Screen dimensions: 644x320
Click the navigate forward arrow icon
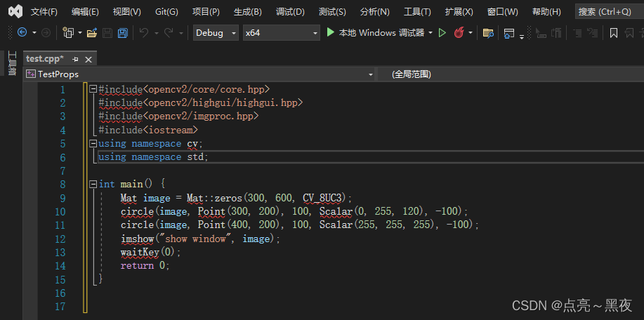pyautogui.click(x=46, y=33)
